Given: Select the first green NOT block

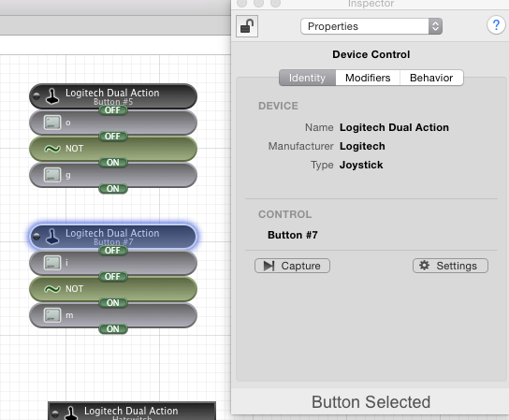Looking at the screenshot, I should click(113, 149).
